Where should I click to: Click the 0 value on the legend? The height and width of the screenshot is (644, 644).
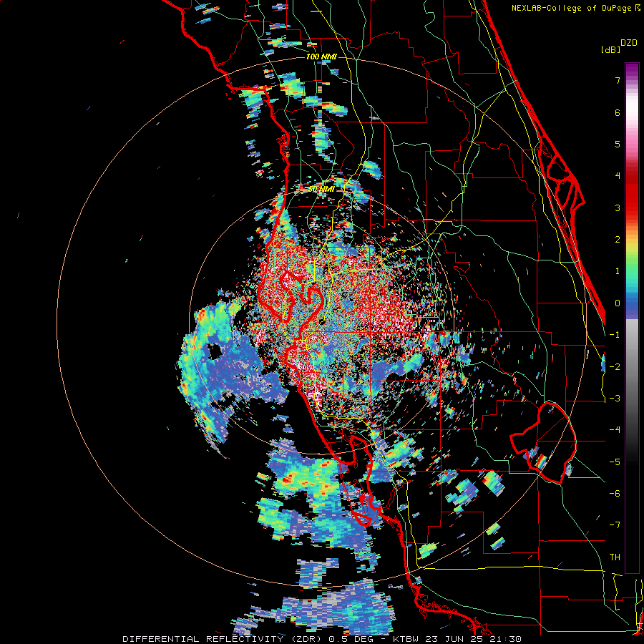coord(618,303)
